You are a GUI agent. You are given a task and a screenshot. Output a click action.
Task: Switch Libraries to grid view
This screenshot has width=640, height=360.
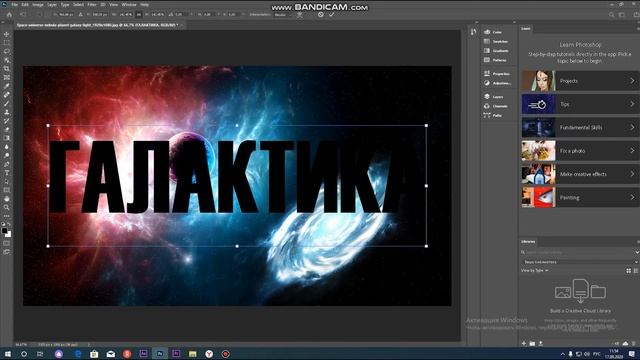(x=628, y=271)
